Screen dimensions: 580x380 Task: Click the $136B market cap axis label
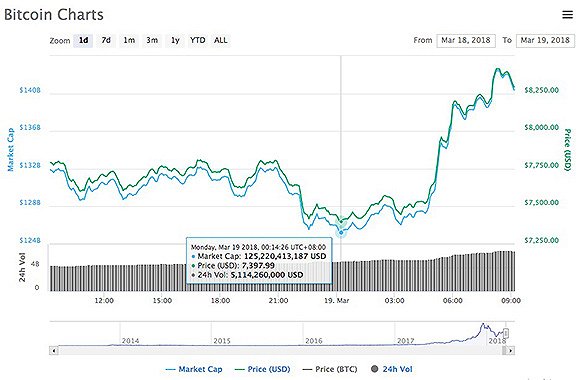click(x=30, y=127)
